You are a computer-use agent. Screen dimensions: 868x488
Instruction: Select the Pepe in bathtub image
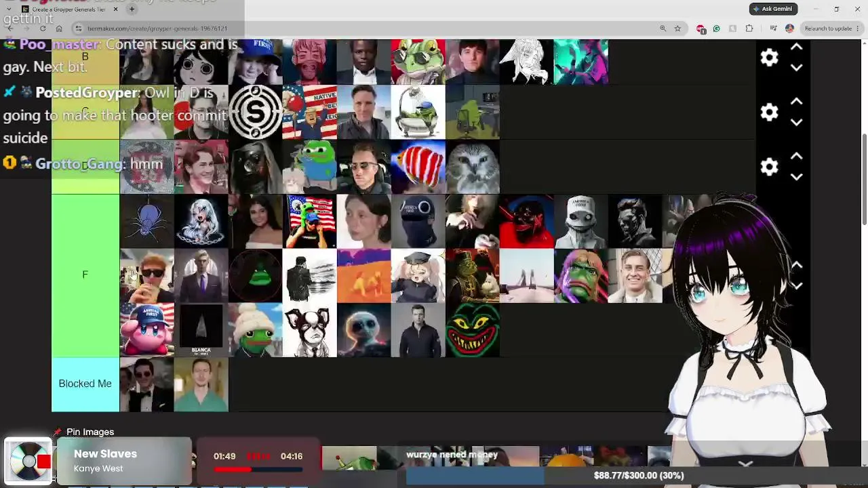click(418, 113)
